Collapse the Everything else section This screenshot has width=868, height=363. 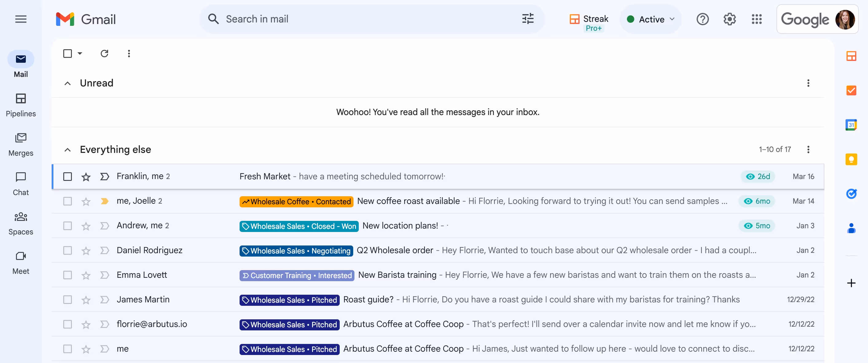(67, 150)
